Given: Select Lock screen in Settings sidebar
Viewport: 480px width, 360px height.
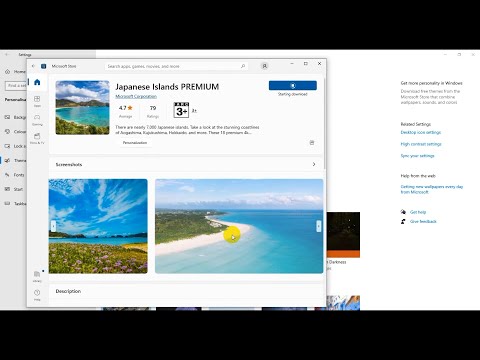Looking at the screenshot, I should click(15, 146).
